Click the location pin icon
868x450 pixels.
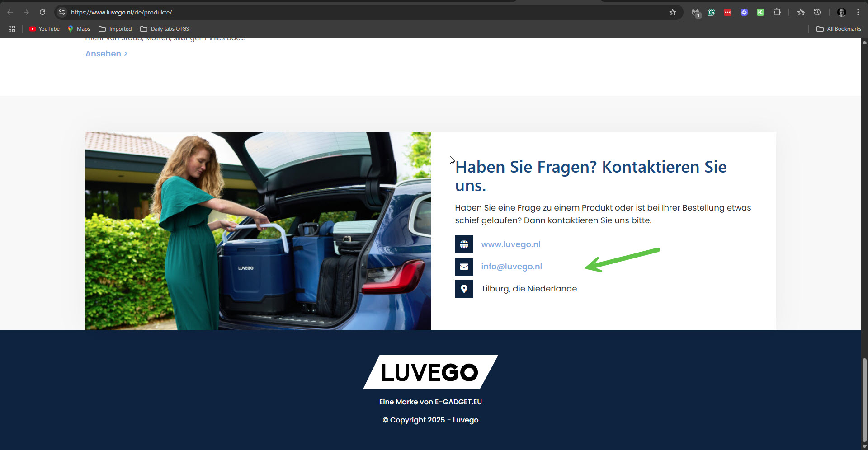464,289
